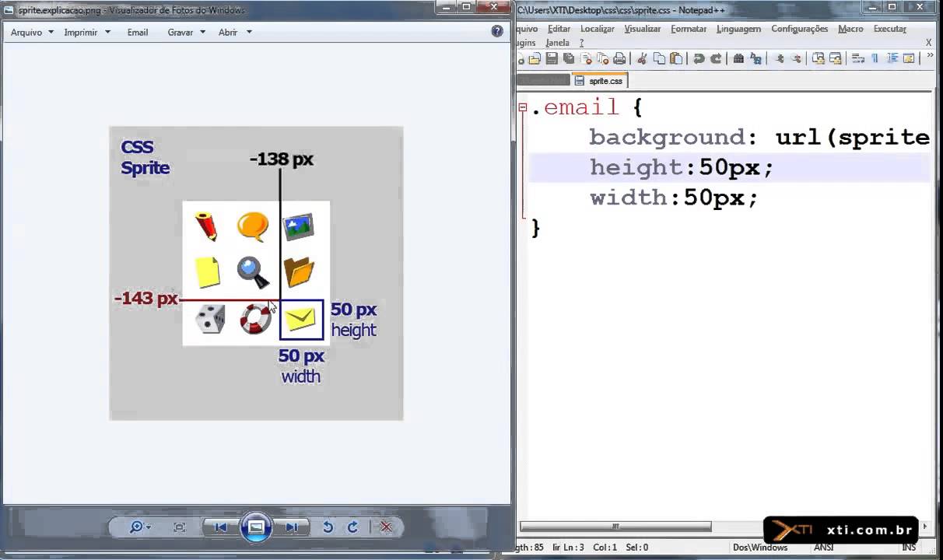Click the Save All toolbar icon

click(569, 58)
